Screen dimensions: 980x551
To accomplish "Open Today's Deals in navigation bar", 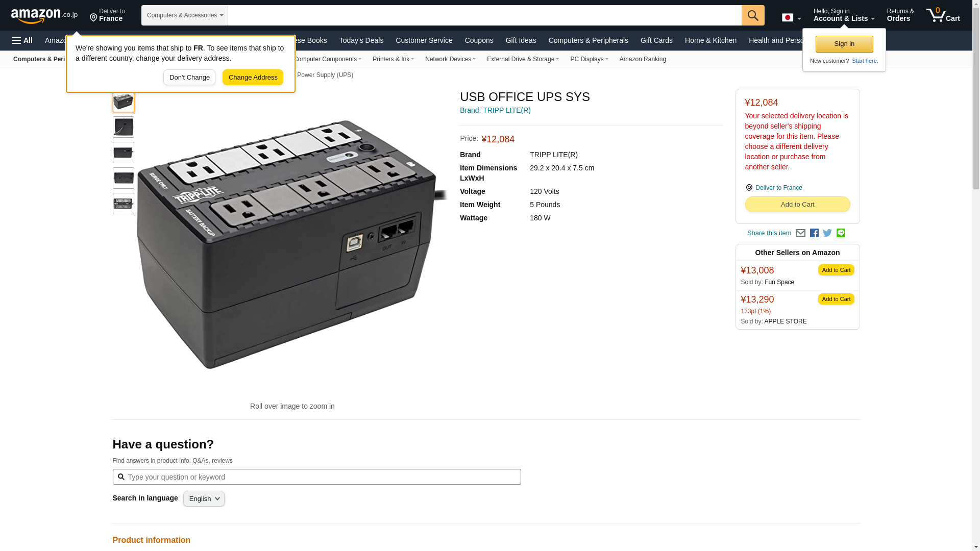I will pyautogui.click(x=361, y=40).
